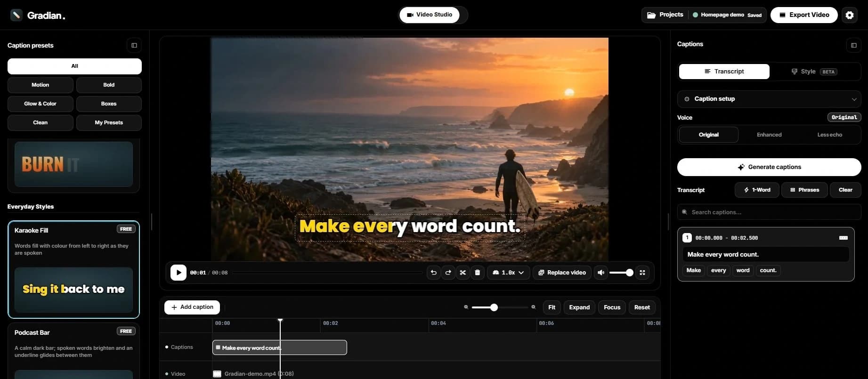The height and width of the screenshot is (379, 868).
Task: Open the Style BETA tab
Action: click(815, 72)
